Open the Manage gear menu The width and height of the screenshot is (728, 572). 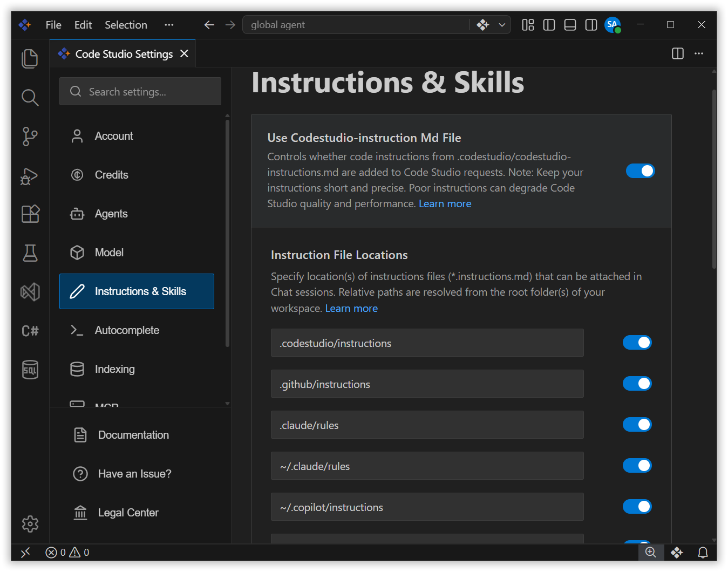click(x=30, y=523)
